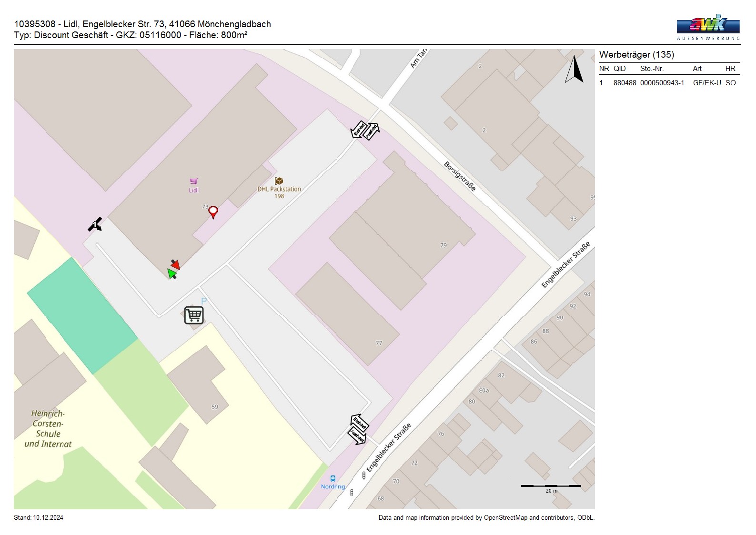The width and height of the screenshot is (756, 535).
Task: Click the Einfahrt arrow at the southern entrance
Action: (x=360, y=422)
